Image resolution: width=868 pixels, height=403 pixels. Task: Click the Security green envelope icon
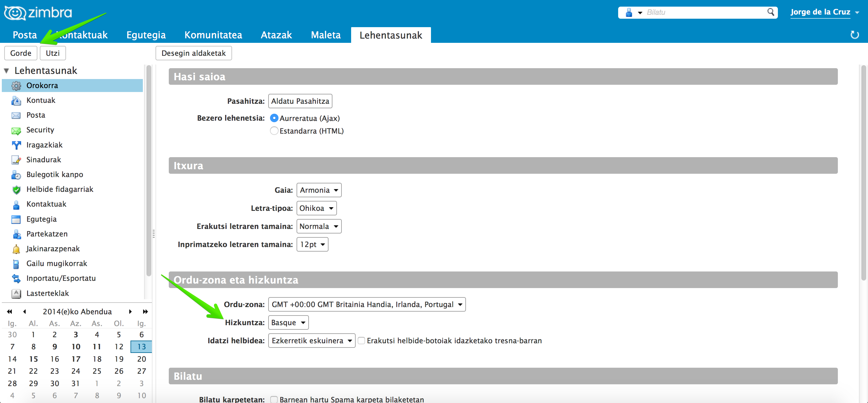pos(16,130)
